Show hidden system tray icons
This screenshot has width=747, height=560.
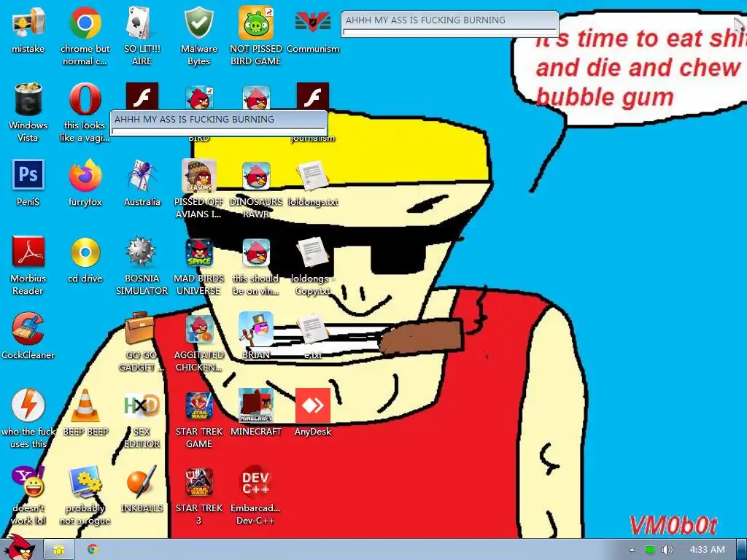point(632,550)
